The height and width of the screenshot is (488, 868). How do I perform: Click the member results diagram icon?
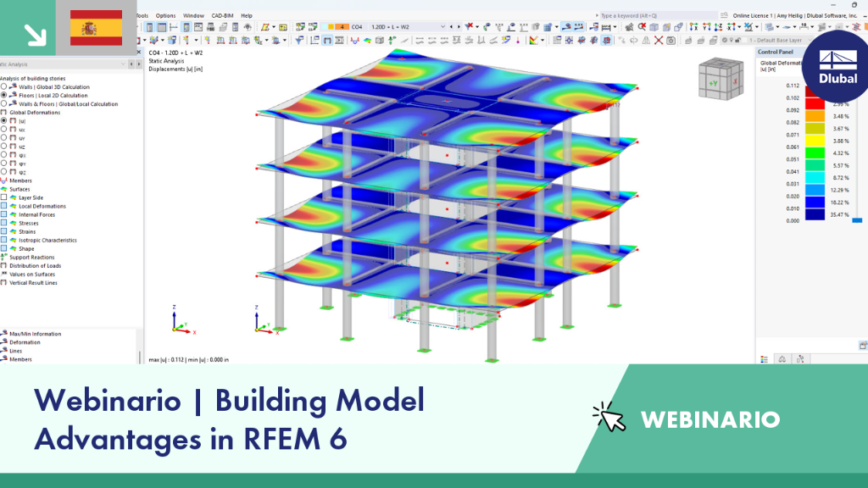pos(355,41)
